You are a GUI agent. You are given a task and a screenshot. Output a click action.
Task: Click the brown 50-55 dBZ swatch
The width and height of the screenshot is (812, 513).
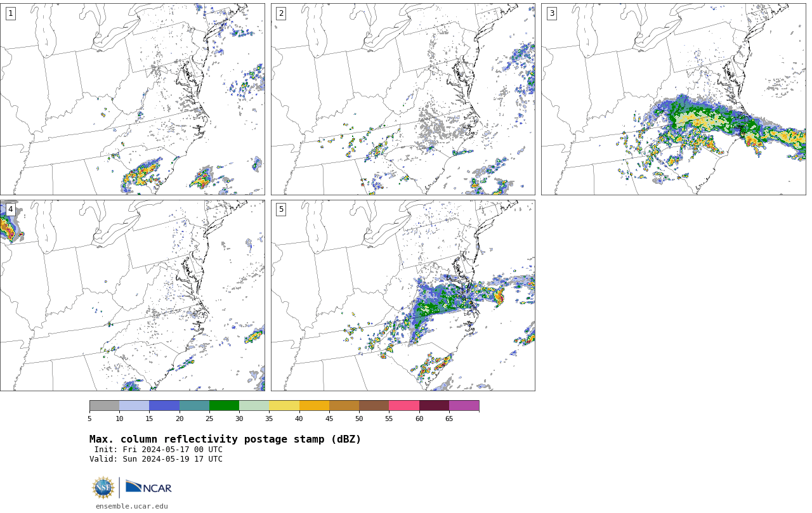coord(374,406)
